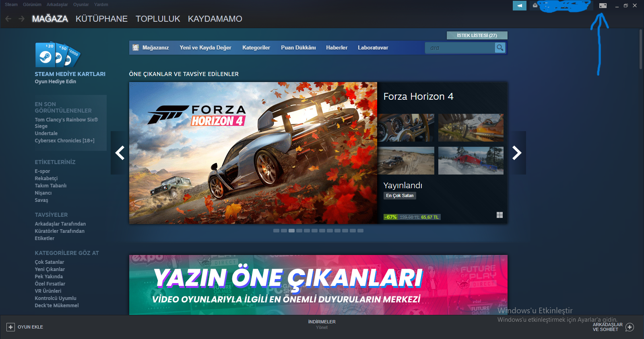Open Cybersex Chronicles [18+] link
The height and width of the screenshot is (339, 644).
pos(64,141)
